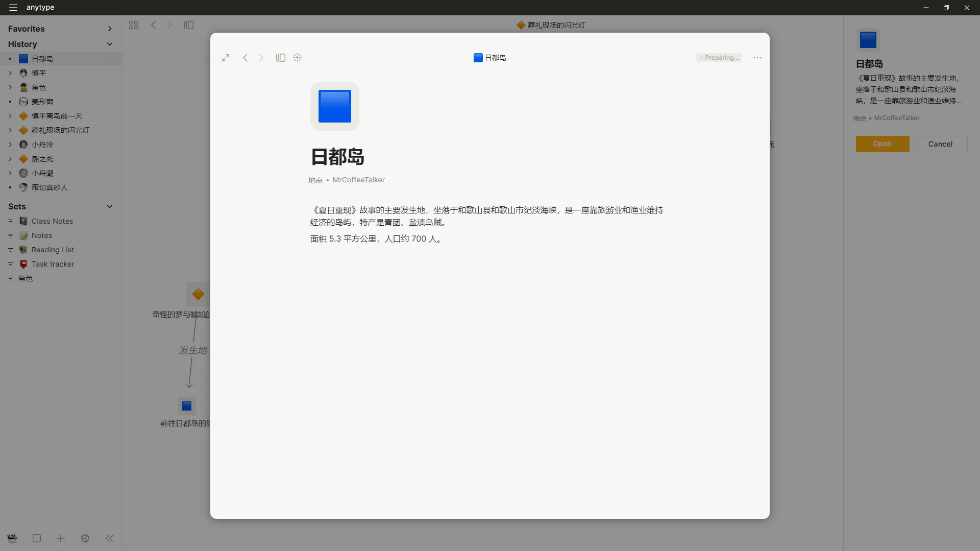Screen dimensions: 980x551
Task: Open the dashboard grid icon in the main toolbar
Action: pyautogui.click(x=134, y=25)
